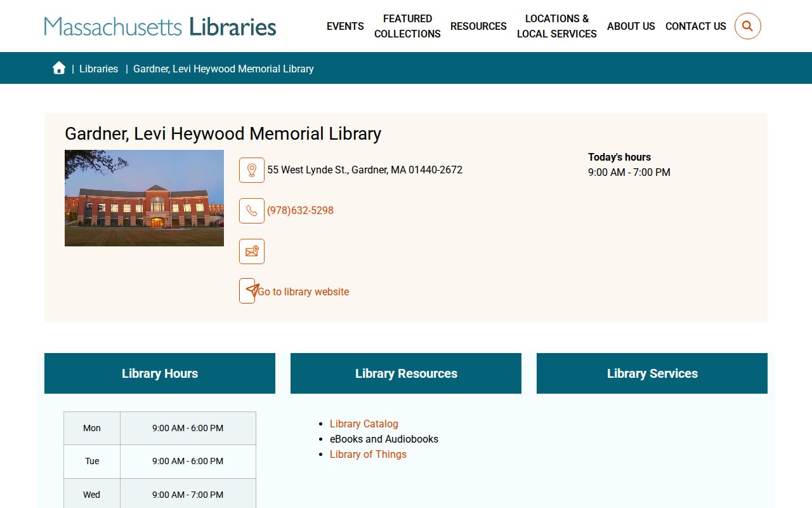The height and width of the screenshot is (508, 812).
Task: Click the 55 West Lynde St. address text
Action: [x=365, y=170]
